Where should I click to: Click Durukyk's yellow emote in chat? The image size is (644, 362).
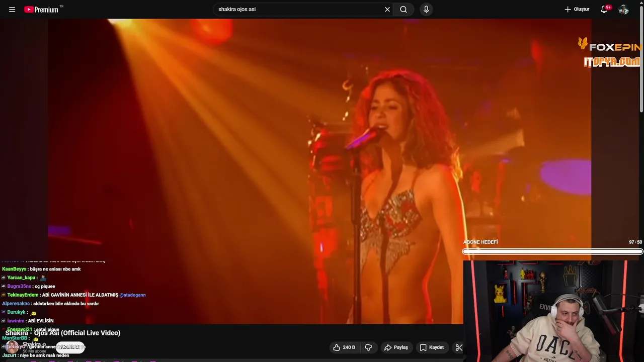click(x=34, y=313)
